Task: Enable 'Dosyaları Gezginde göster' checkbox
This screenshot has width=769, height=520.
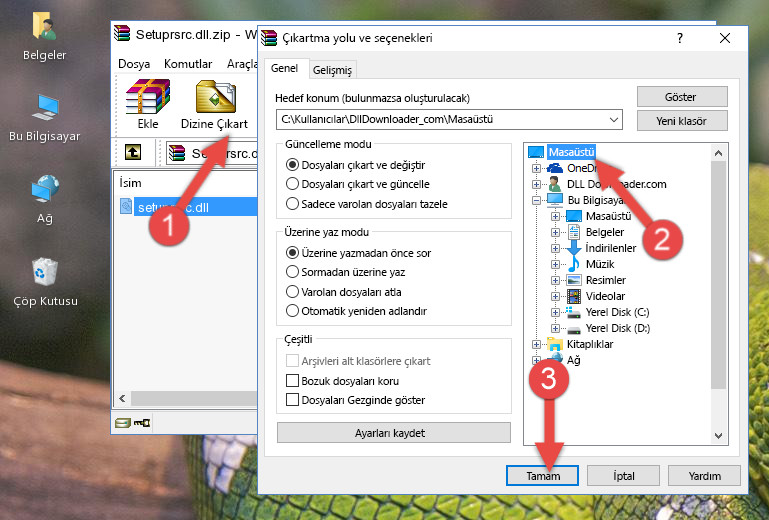Action: click(292, 400)
